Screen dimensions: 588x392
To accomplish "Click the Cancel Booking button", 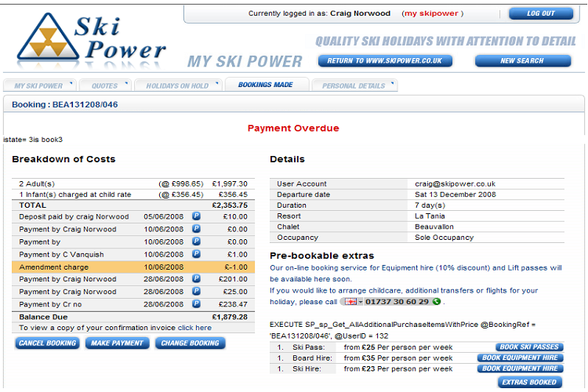I will 47,343.
